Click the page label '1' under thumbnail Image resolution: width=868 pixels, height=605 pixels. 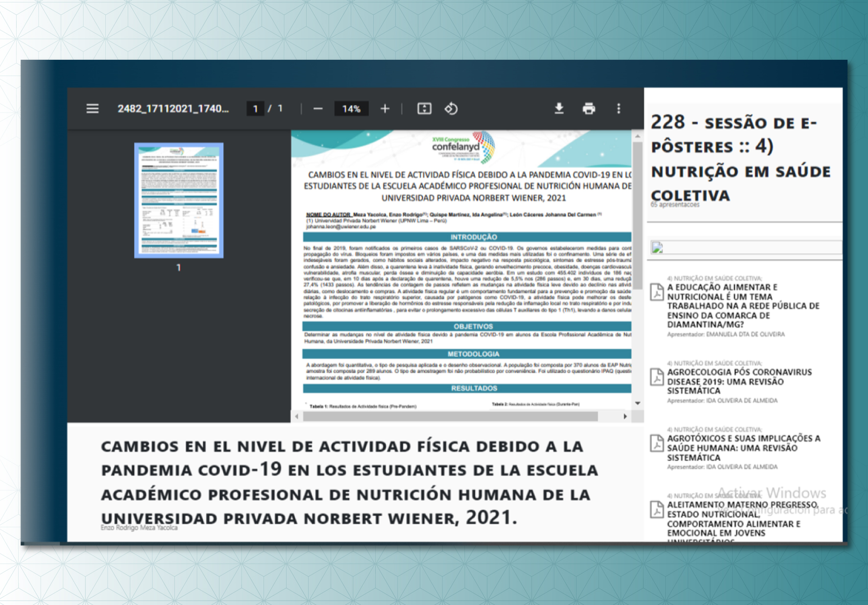pos(179,267)
